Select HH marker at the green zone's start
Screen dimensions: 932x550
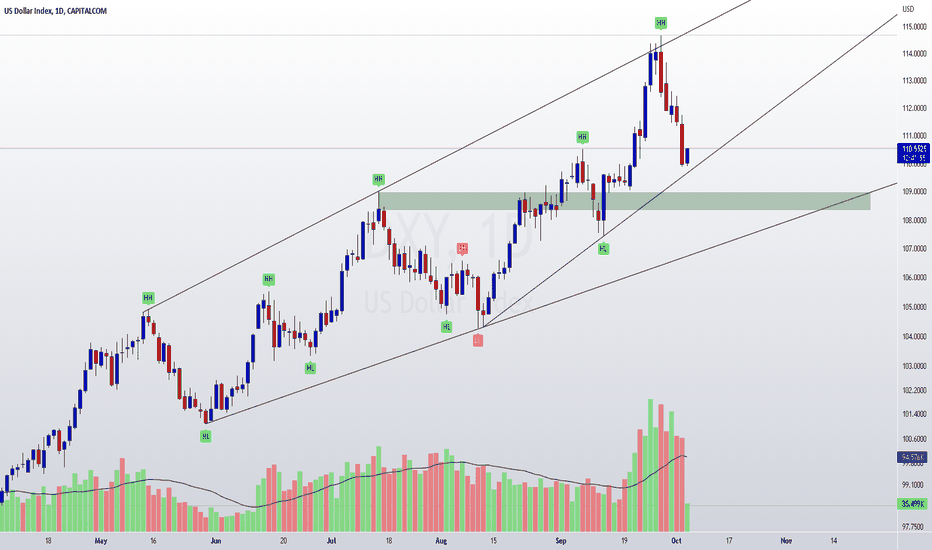click(379, 179)
